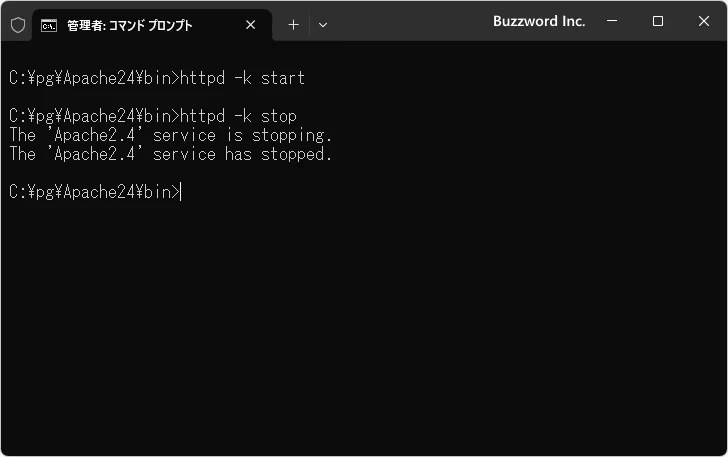Click the empty title bar area
The image size is (728, 457).
point(410,21)
